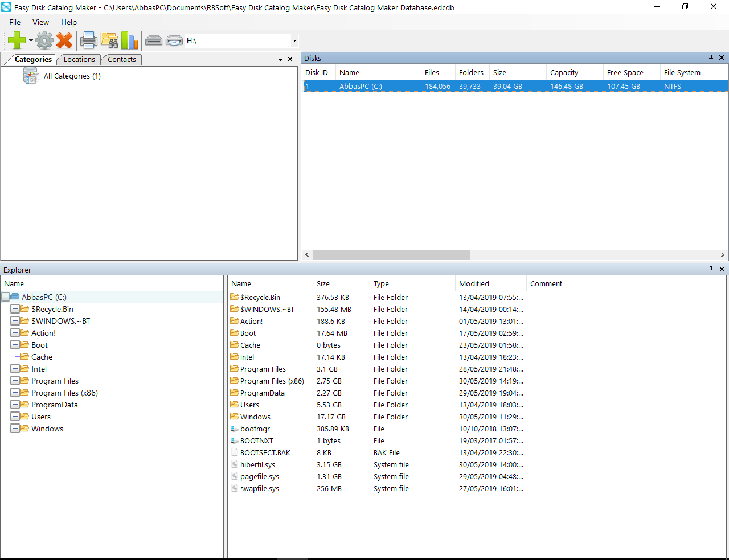Expand the $WINDOWS.~BT tree node
Screen dimensions: 729x560
(15, 321)
